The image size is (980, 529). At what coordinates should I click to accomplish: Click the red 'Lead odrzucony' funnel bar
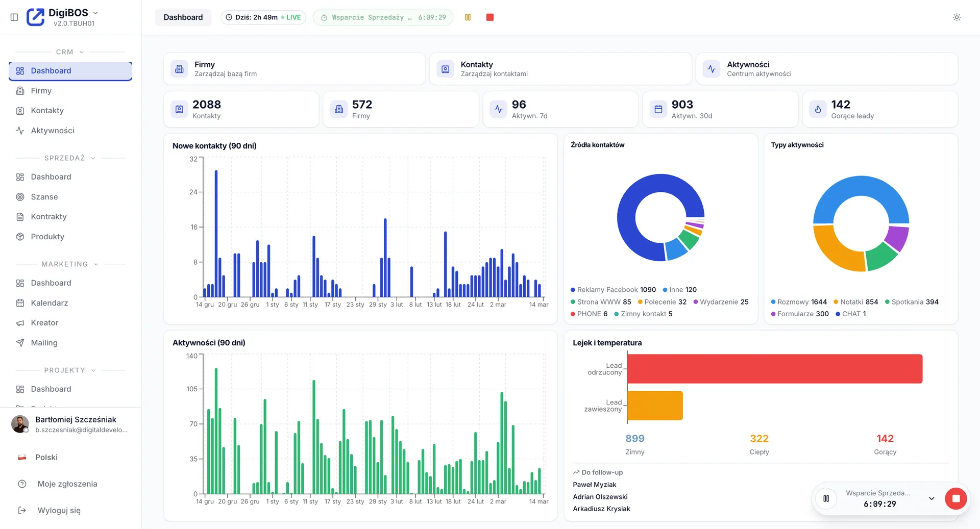tap(775, 369)
